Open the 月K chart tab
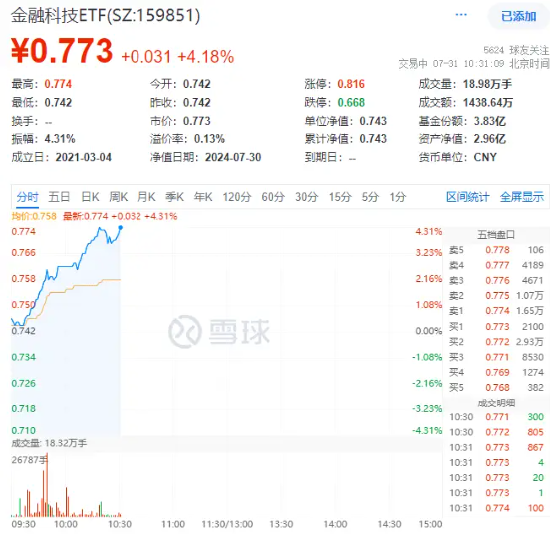The image size is (550, 535). pyautogui.click(x=146, y=197)
